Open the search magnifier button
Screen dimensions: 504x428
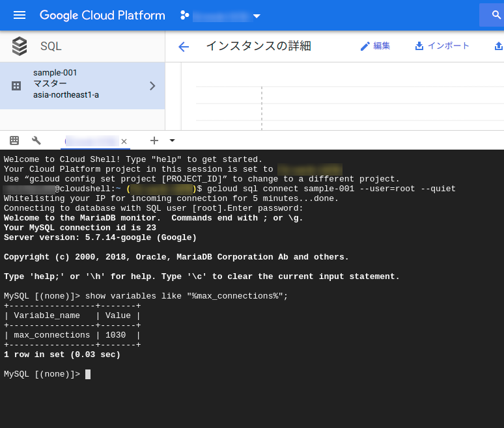point(496,15)
